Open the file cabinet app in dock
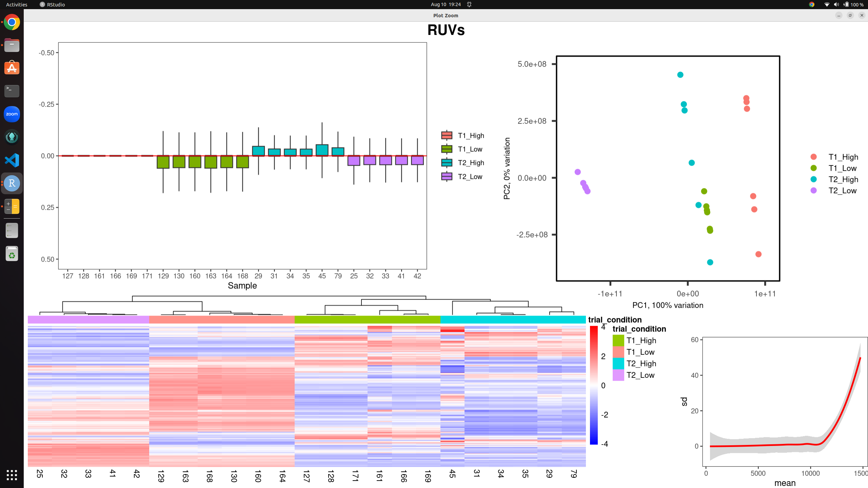 click(12, 231)
